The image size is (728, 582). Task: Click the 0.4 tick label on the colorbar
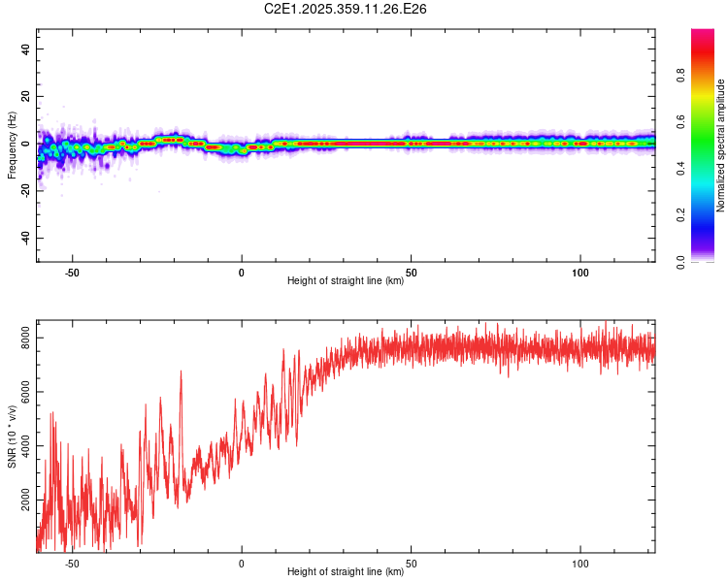pyautogui.click(x=682, y=168)
